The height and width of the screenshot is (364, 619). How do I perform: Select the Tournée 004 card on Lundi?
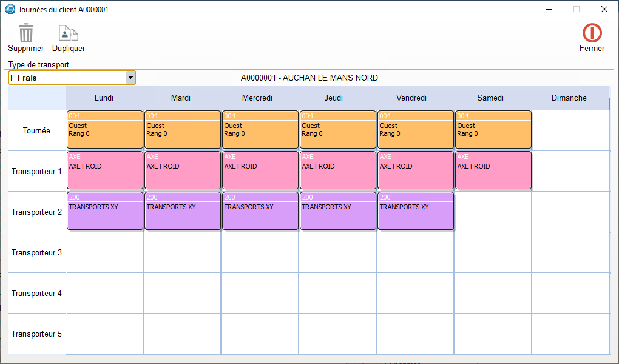click(x=104, y=130)
